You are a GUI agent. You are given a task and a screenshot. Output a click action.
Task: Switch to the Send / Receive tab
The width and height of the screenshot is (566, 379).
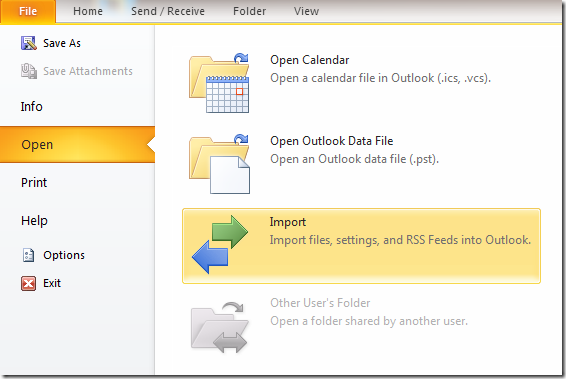(x=168, y=11)
